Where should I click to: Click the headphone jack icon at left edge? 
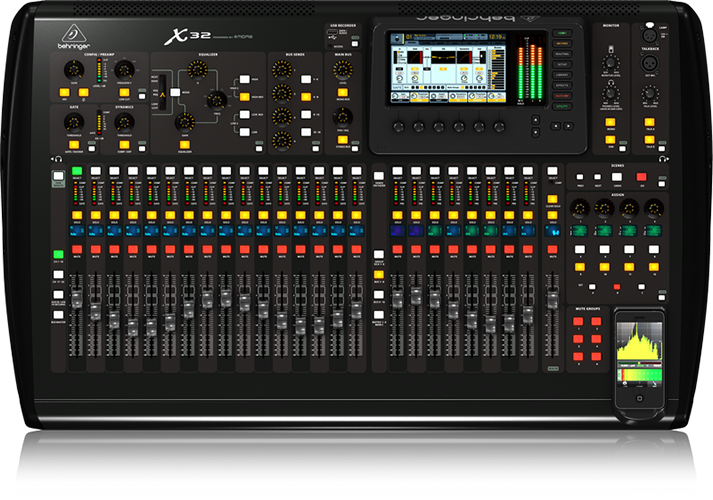(58, 159)
